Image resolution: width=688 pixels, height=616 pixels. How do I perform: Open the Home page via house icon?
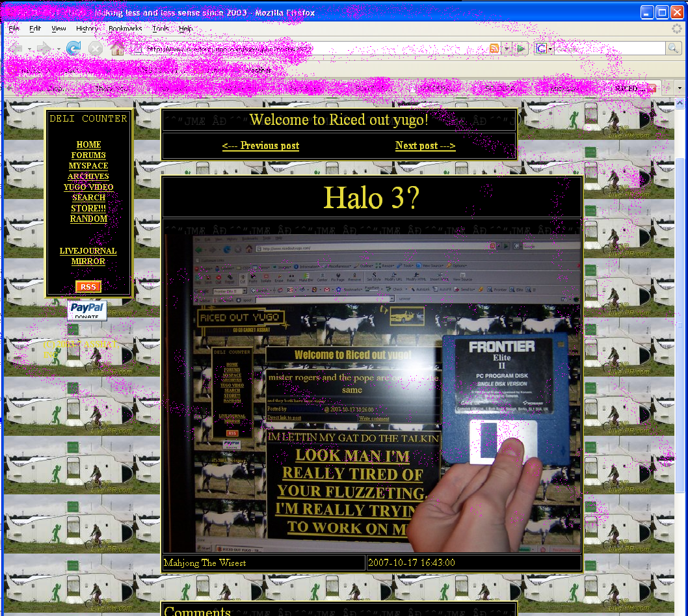click(x=117, y=48)
